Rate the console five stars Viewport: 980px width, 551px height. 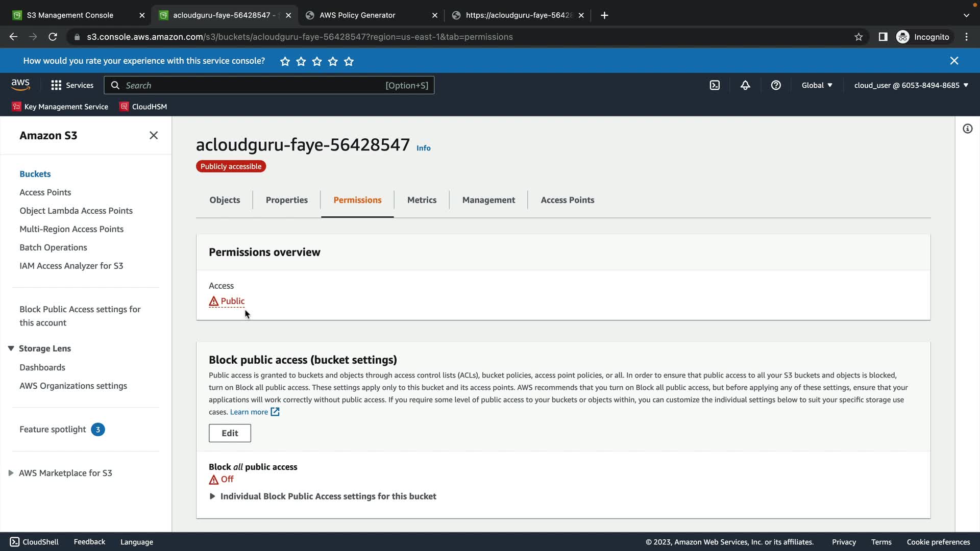349,61
